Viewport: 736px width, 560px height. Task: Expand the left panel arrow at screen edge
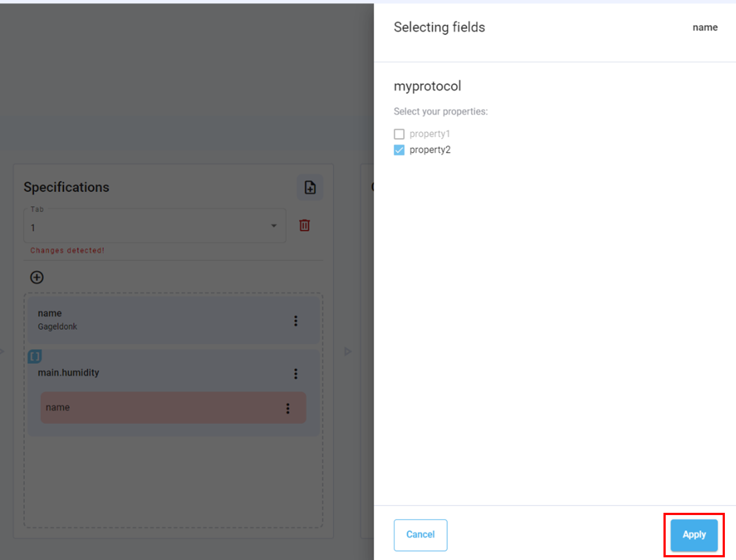(x=2, y=351)
